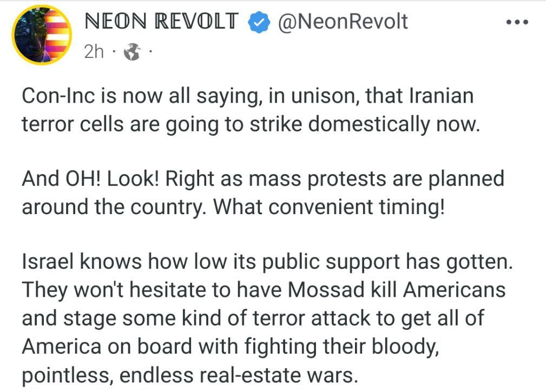Click the blue verified badge

coord(259,22)
